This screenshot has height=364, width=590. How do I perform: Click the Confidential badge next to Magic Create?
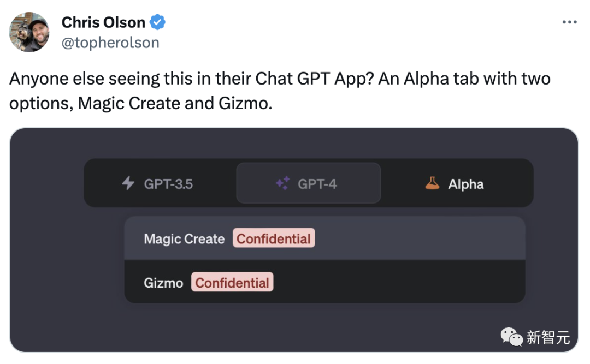coord(274,238)
